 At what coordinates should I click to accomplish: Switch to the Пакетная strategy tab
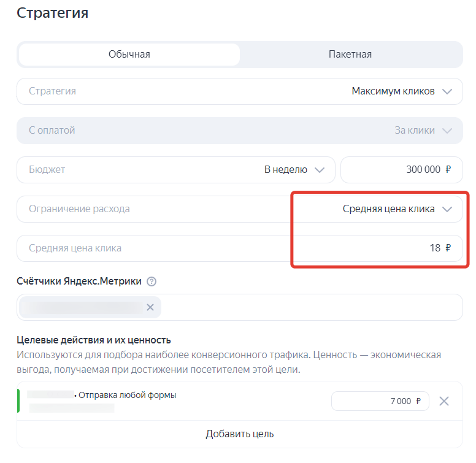pyautogui.click(x=350, y=55)
